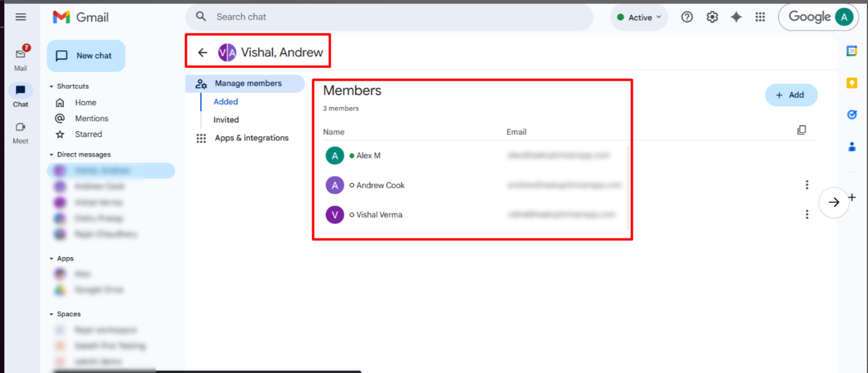Start a New chat
This screenshot has width=868, height=373.
(x=86, y=56)
